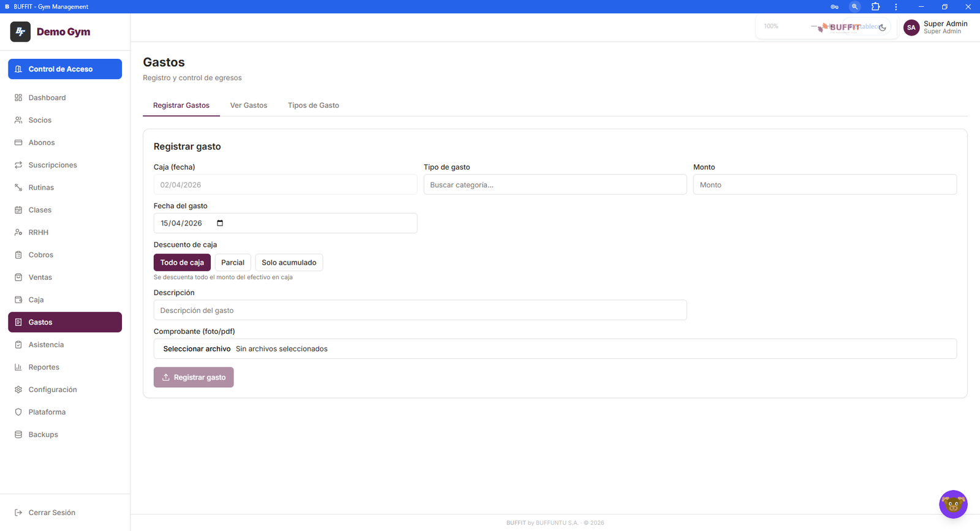The image size is (980, 531).
Task: Click the Registrar gasto submit button
Action: 194,377
